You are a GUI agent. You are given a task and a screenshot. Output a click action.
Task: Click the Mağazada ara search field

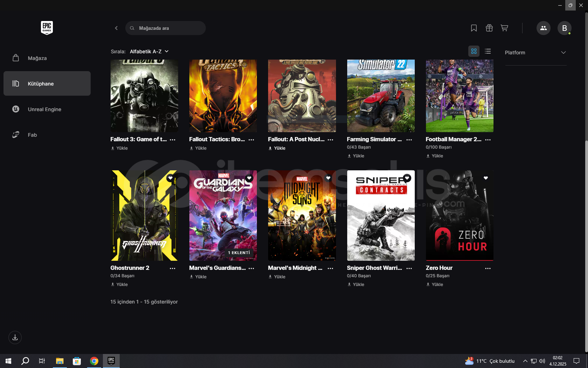166,28
